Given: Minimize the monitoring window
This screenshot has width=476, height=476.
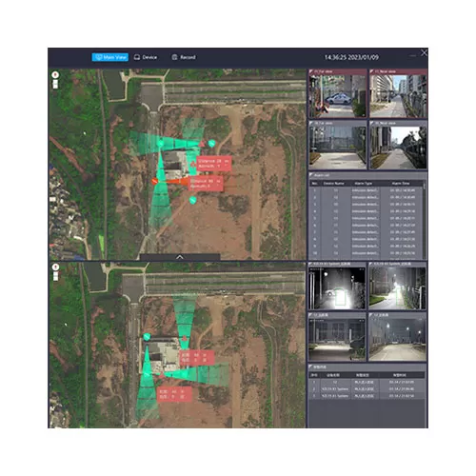Looking at the screenshot, I should (412, 55).
